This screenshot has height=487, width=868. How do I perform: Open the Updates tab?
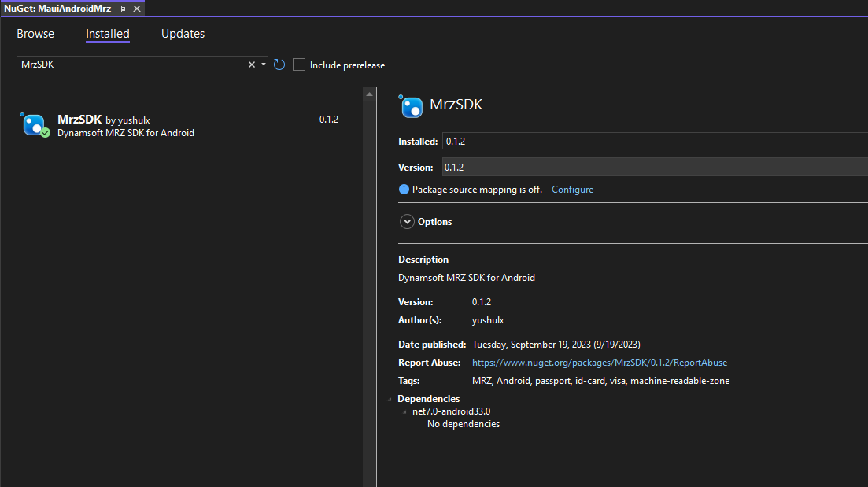tap(183, 34)
